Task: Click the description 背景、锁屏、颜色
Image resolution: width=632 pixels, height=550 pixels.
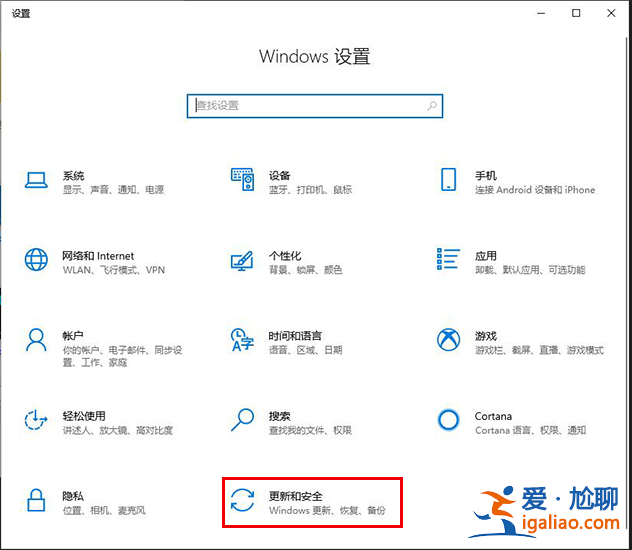Action: 306,270
